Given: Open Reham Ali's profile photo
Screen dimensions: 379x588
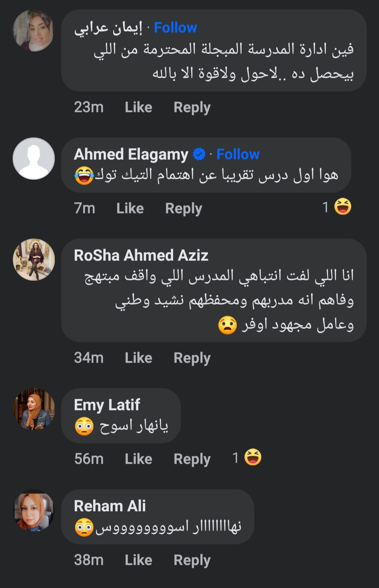Looking at the screenshot, I should [x=34, y=510].
